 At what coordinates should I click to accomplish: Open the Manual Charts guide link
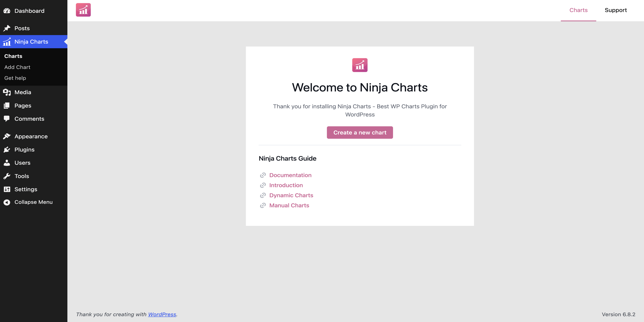click(x=289, y=205)
